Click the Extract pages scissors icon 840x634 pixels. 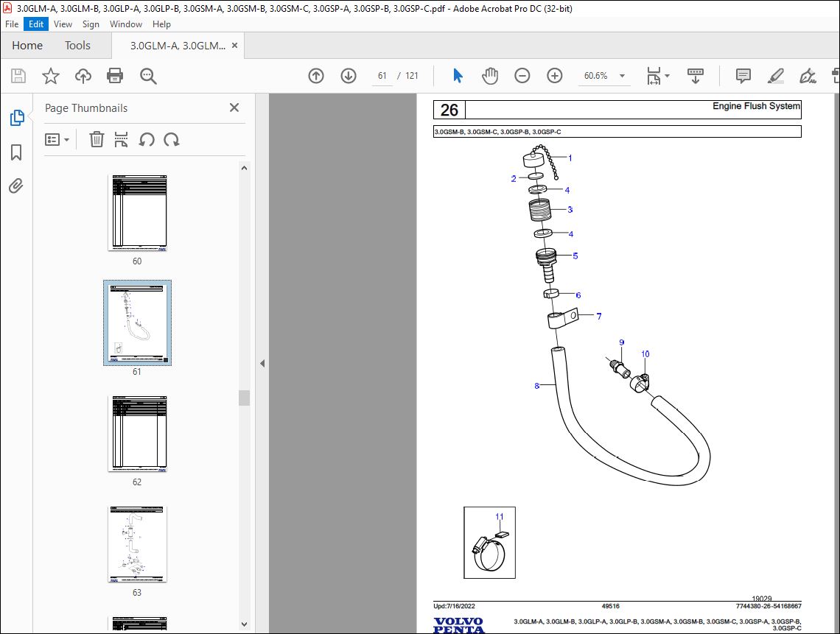coord(121,140)
